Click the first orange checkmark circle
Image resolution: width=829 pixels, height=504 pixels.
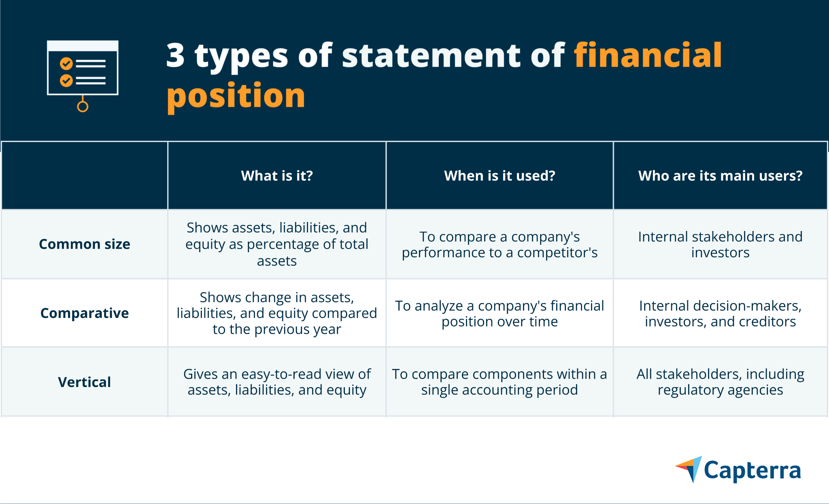pyautogui.click(x=66, y=64)
